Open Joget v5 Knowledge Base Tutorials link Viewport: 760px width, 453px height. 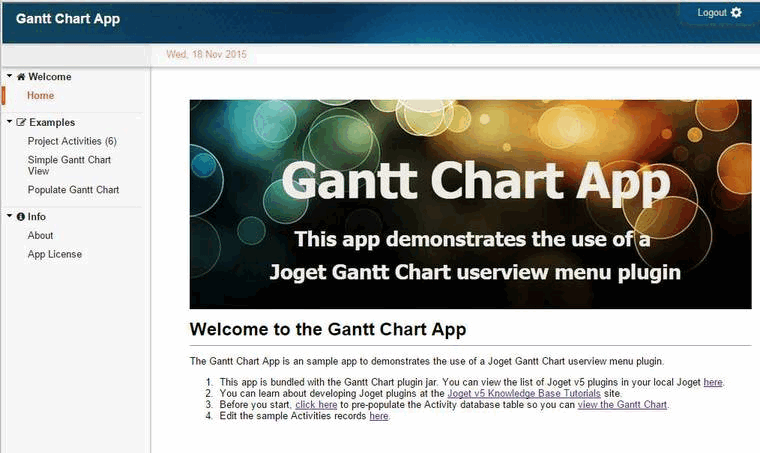coord(524,393)
